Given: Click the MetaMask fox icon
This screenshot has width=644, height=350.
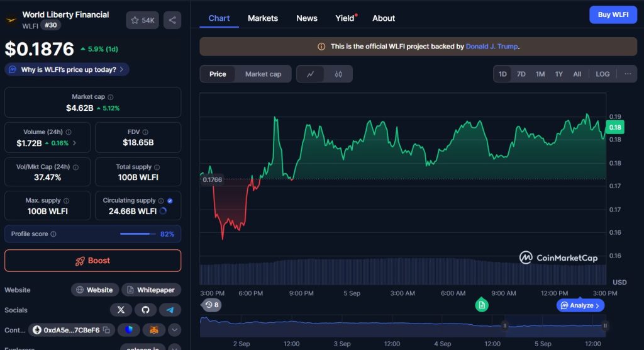Looking at the screenshot, I should point(153,330).
